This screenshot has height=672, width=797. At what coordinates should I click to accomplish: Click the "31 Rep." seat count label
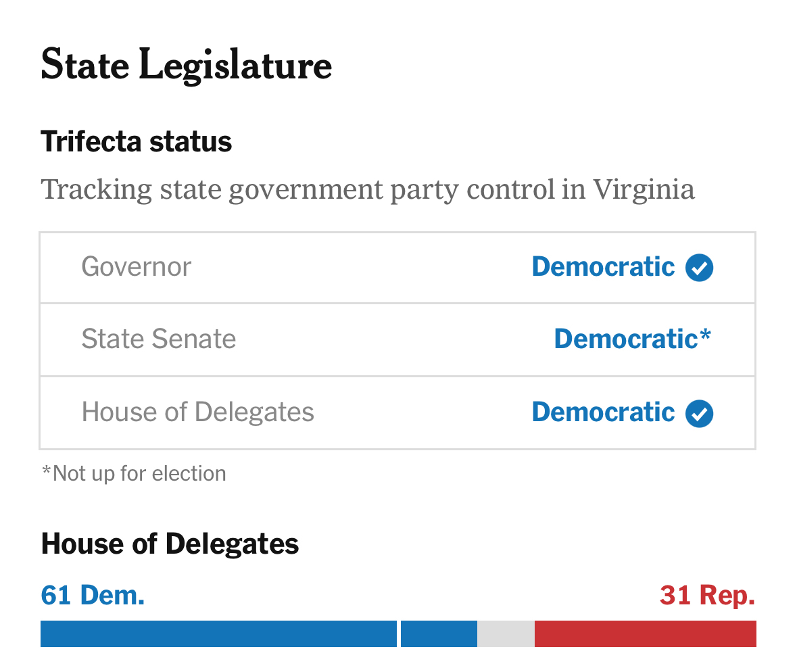(x=707, y=596)
